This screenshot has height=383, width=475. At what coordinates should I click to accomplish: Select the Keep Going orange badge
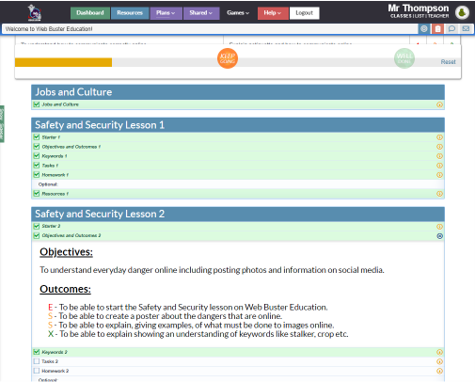point(227,59)
